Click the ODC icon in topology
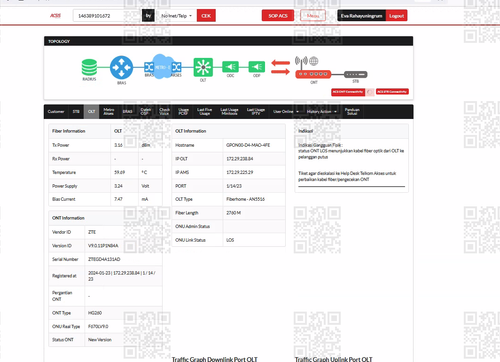Screen dimensions: 500x362 [230, 67]
